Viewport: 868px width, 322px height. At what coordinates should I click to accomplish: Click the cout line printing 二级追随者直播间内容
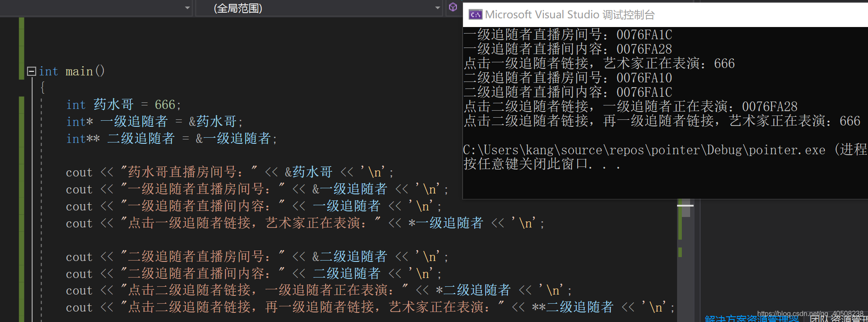click(x=254, y=274)
